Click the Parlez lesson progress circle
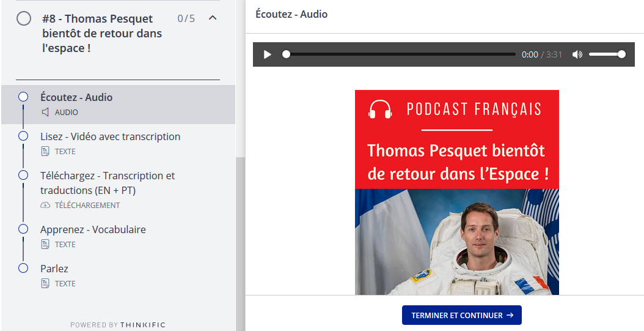The image size is (644, 331). tap(23, 268)
